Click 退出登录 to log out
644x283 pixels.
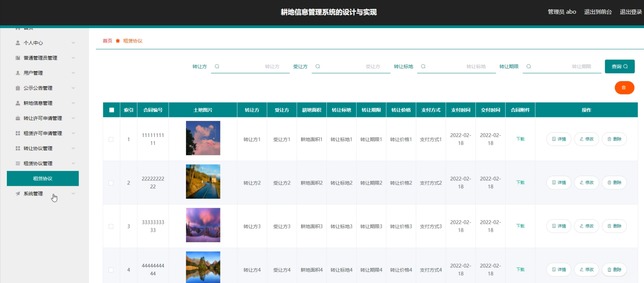pyautogui.click(x=631, y=12)
